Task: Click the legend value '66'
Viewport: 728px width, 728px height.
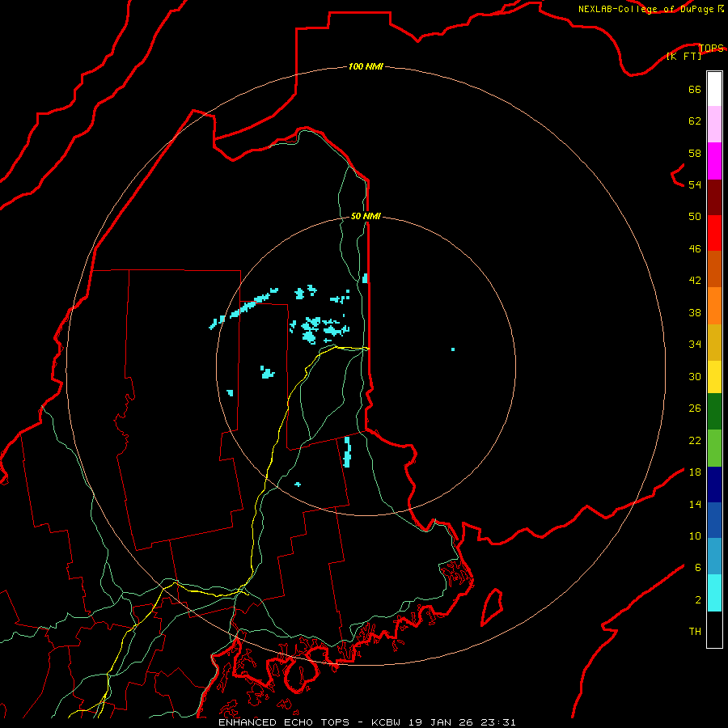Action: coord(695,89)
